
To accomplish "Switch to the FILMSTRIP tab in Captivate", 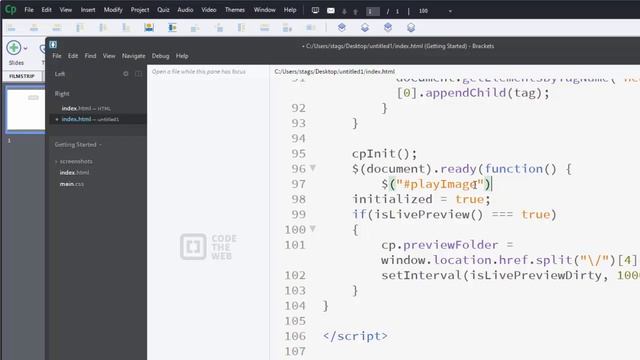I will (22, 76).
